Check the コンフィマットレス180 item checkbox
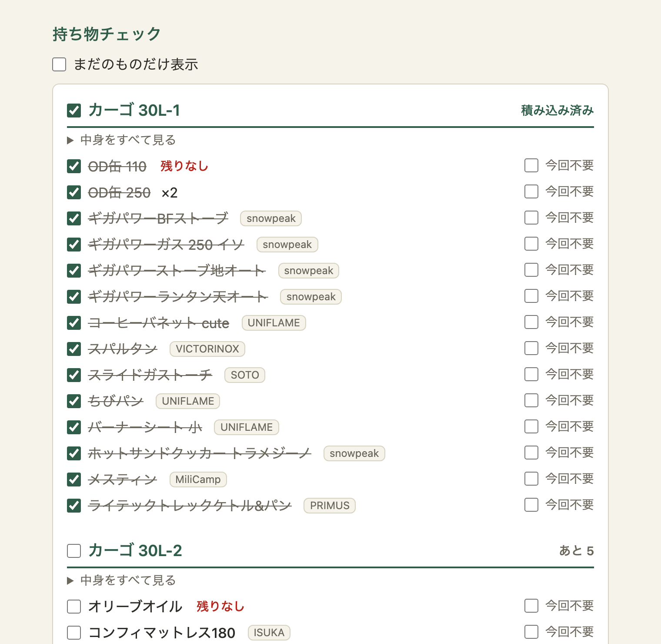 [x=74, y=633]
